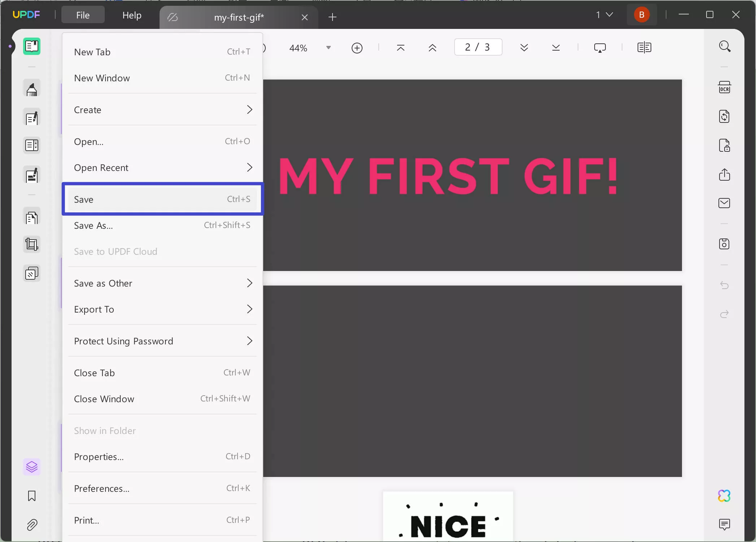Run the OCR tool
Screen dimensions: 756x542
(725, 87)
